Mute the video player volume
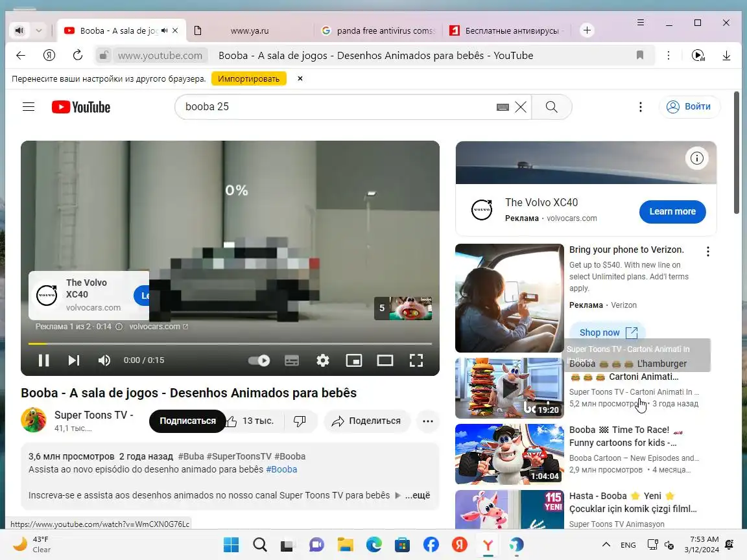 point(104,360)
